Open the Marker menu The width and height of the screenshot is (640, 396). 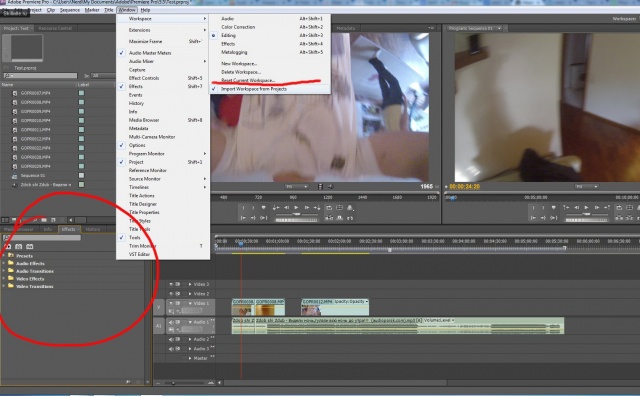click(x=92, y=10)
